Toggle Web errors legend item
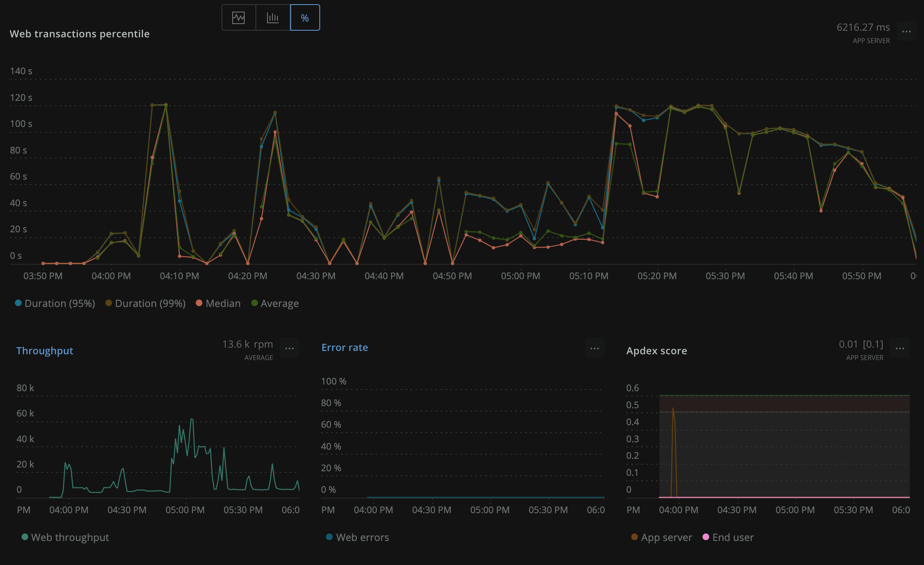Viewport: 924px width, 565px height. [357, 537]
